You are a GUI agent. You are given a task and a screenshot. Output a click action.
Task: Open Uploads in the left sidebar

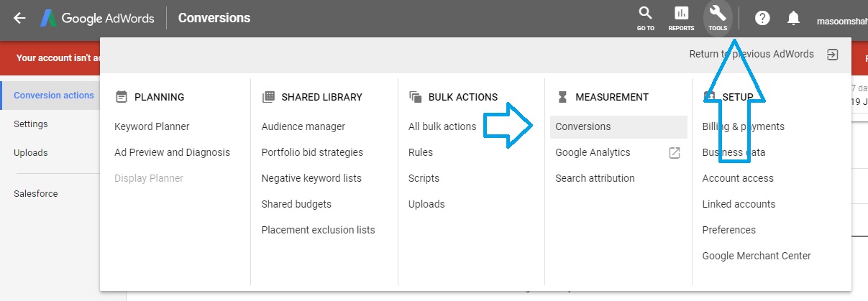[x=31, y=153]
